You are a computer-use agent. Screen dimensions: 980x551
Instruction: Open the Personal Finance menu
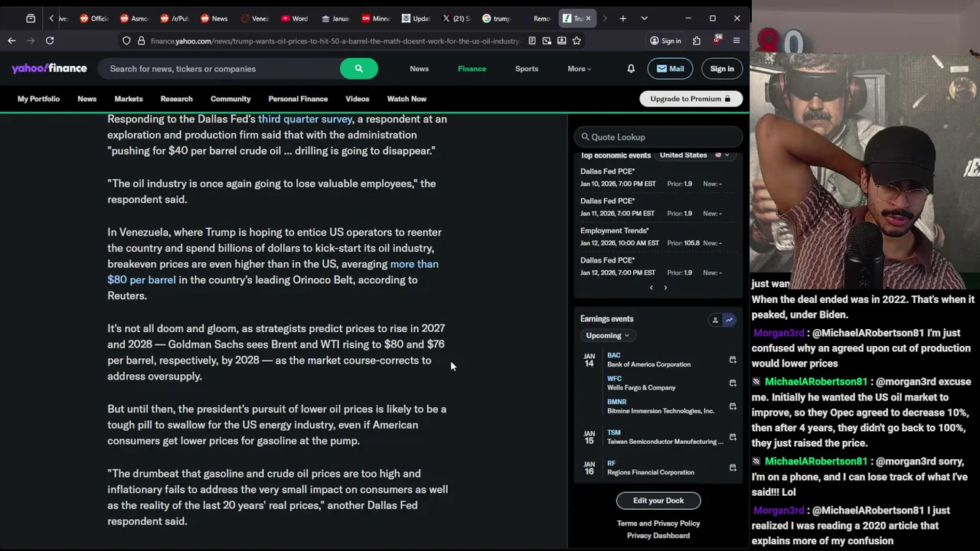(x=298, y=99)
